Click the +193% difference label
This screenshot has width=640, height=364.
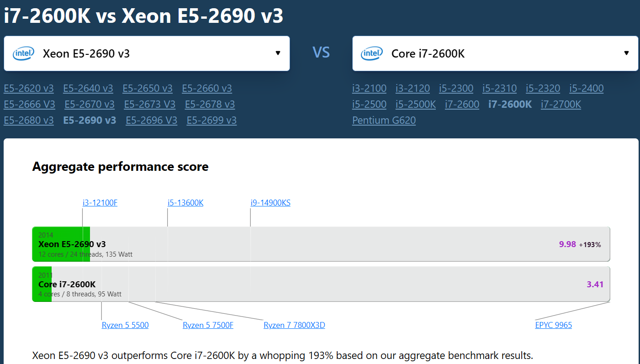tap(590, 245)
